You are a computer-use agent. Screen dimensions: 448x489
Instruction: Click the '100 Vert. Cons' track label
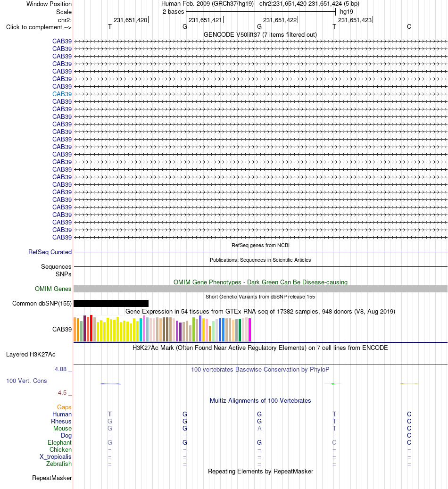tap(26, 381)
